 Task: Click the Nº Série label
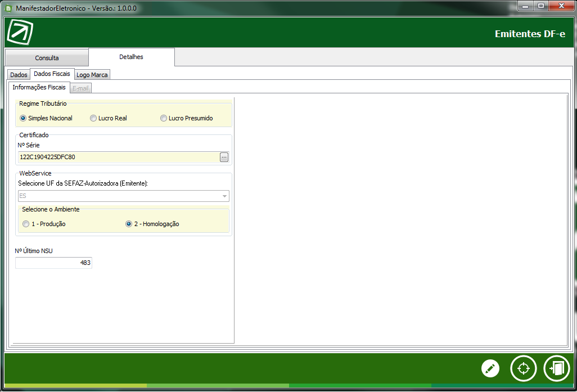click(x=29, y=146)
